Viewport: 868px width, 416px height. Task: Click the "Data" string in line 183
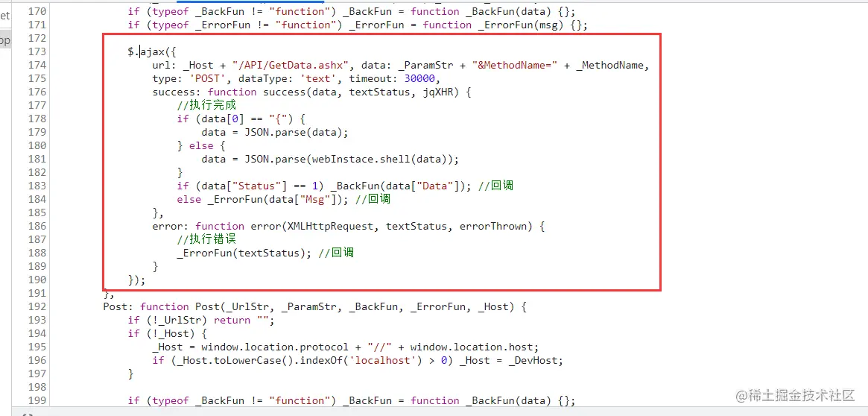[x=434, y=186]
